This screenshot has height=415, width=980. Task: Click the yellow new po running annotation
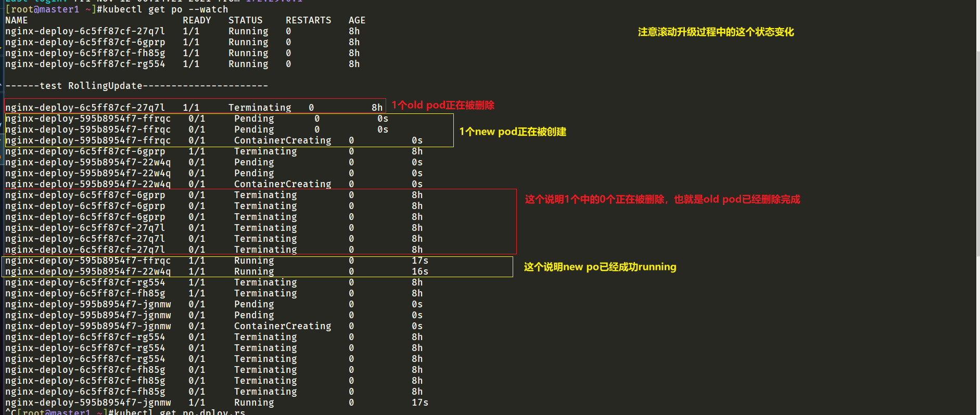600,267
